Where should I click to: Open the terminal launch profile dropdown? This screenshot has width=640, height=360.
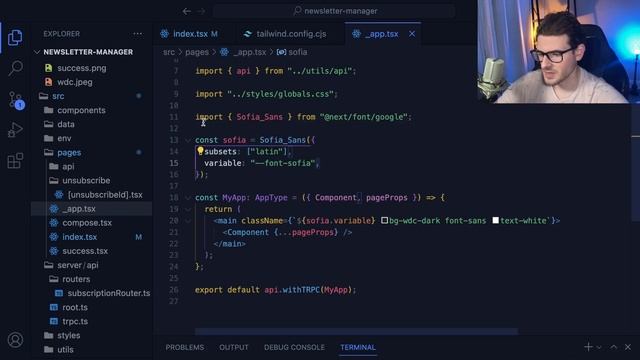599,347
